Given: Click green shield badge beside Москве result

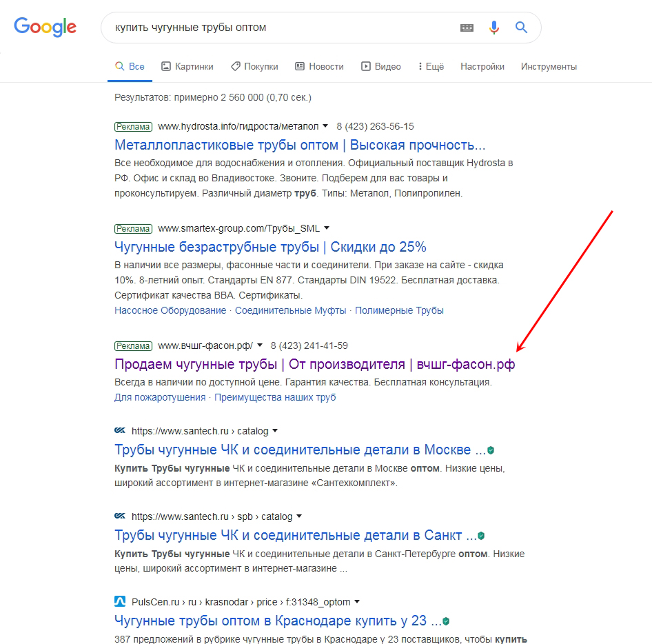Looking at the screenshot, I should [x=491, y=450].
